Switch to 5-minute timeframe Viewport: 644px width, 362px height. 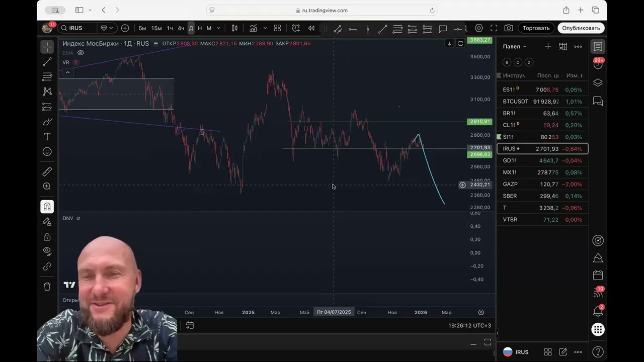[x=142, y=28]
